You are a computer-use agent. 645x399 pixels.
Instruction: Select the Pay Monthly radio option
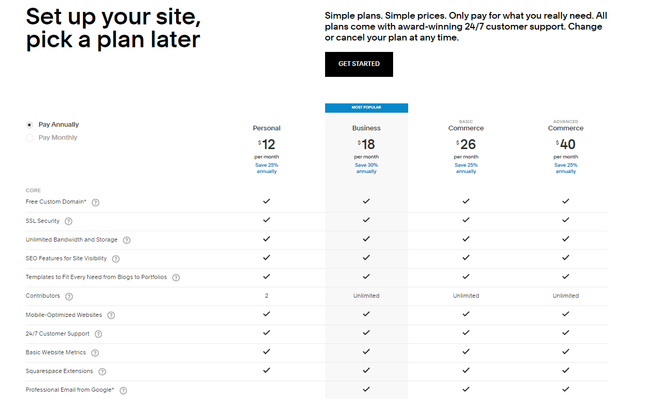(29, 138)
